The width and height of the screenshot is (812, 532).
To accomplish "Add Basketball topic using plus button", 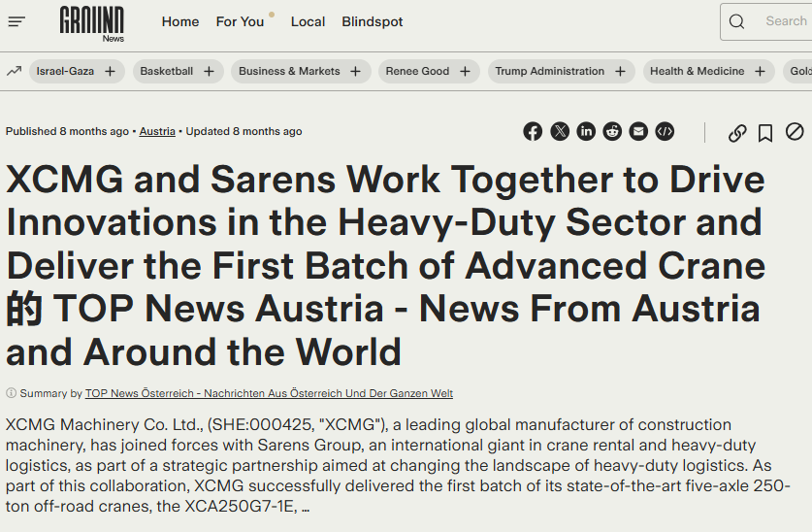I will click(209, 72).
